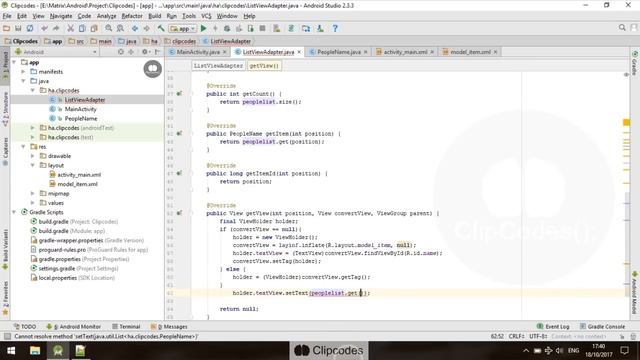This screenshot has width=640, height=360.
Task: Click the Stop square icon
Action: (x=262, y=29)
